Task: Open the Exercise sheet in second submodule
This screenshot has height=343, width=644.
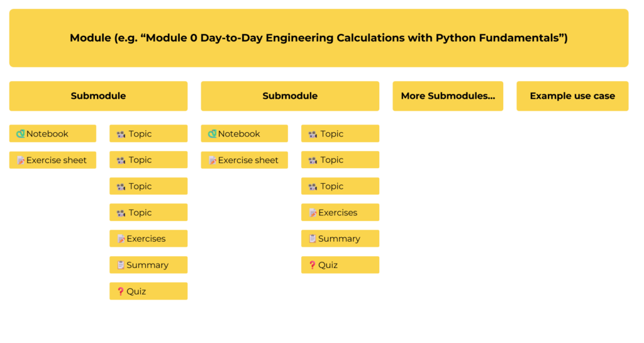Action: [245, 160]
